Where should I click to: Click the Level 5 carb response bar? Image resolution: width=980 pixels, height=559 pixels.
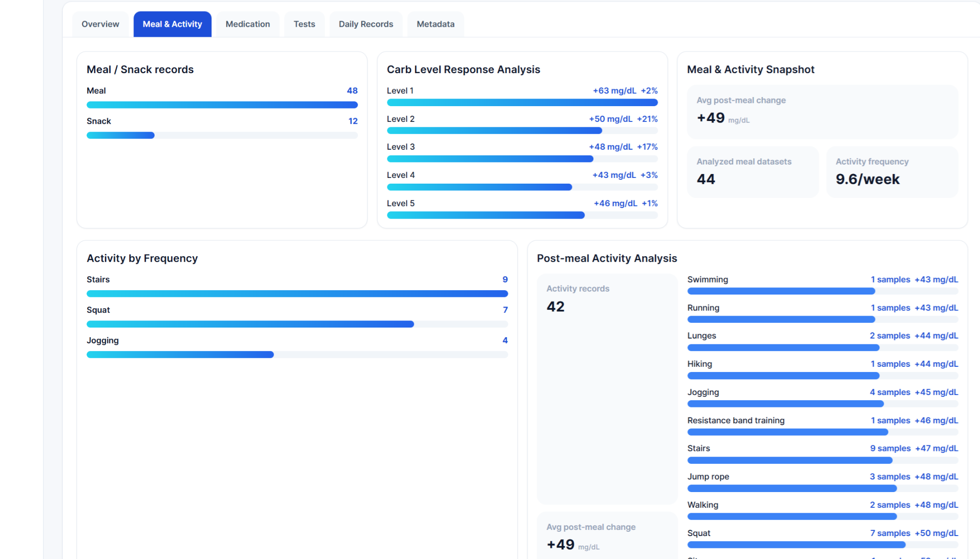(x=522, y=215)
